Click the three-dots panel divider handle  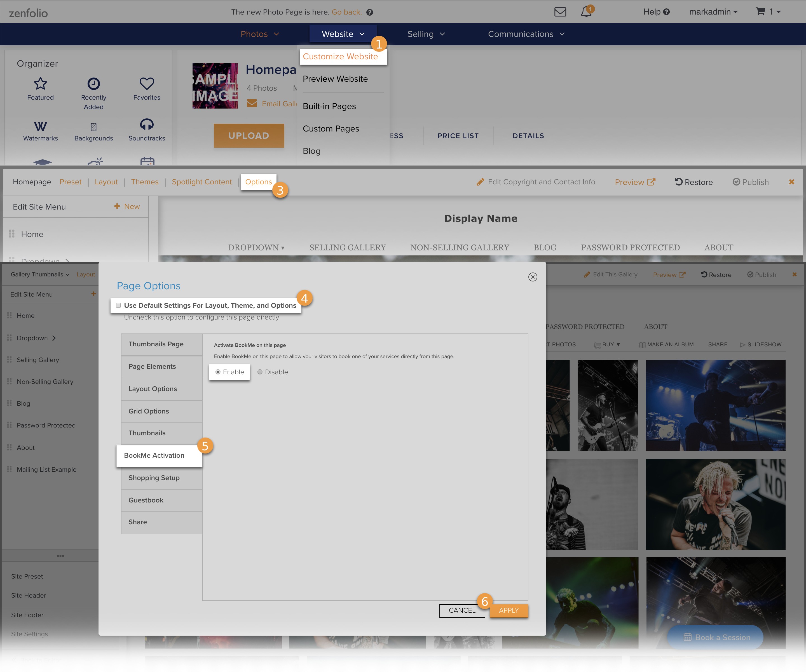[60, 556]
